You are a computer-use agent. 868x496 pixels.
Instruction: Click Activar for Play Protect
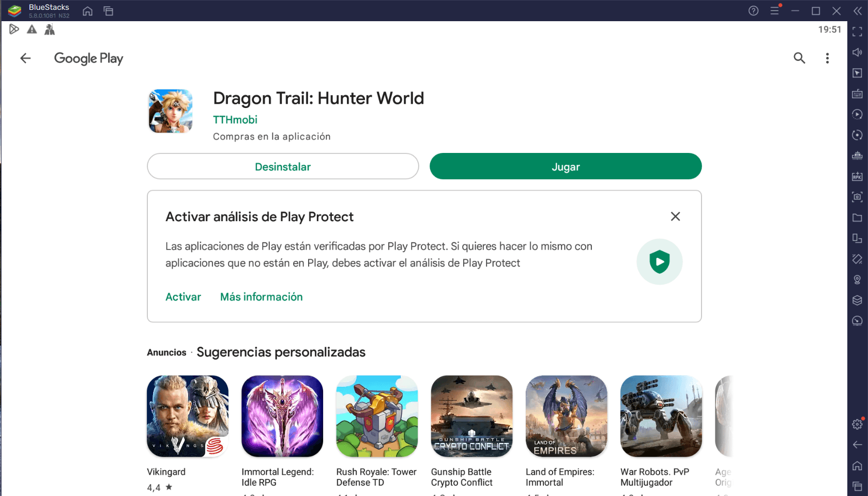(x=183, y=297)
